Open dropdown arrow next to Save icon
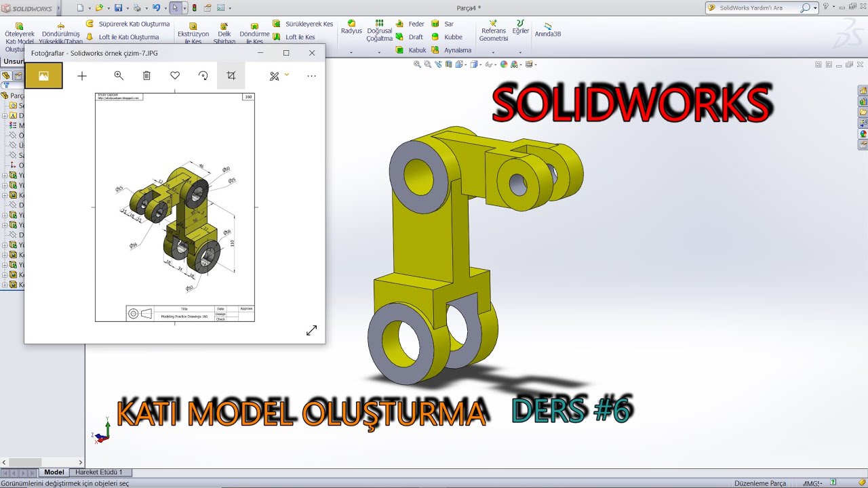This screenshot has height=488, width=868. tap(127, 9)
